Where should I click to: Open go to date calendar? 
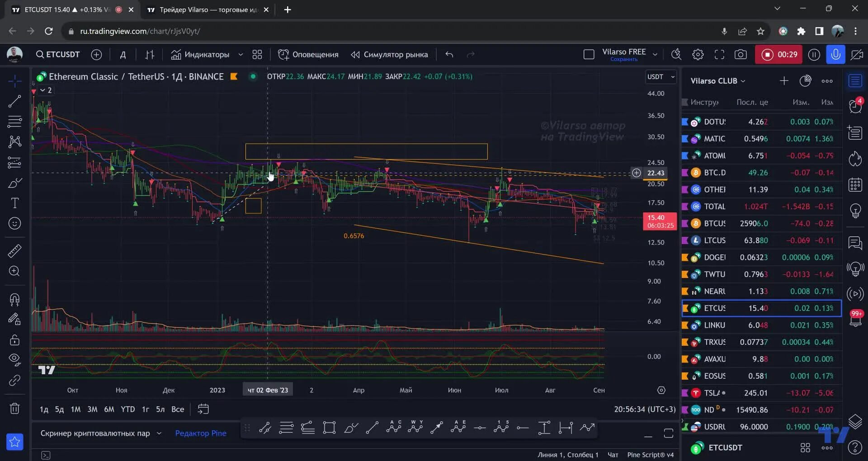[203, 409]
